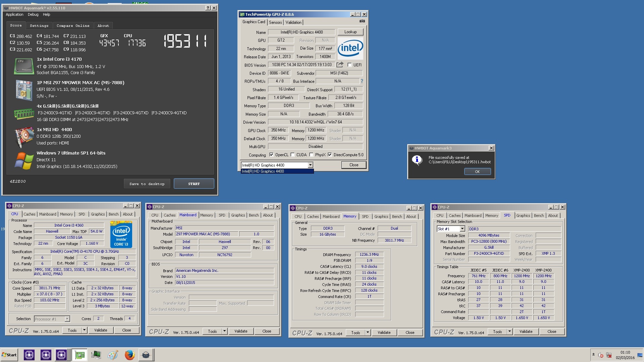Click Save to desktop in Aquamark
This screenshot has width=644, height=362.
click(x=147, y=184)
